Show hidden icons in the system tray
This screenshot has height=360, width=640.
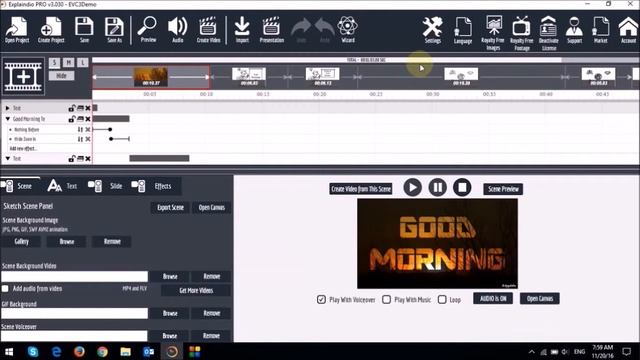(x=531, y=351)
